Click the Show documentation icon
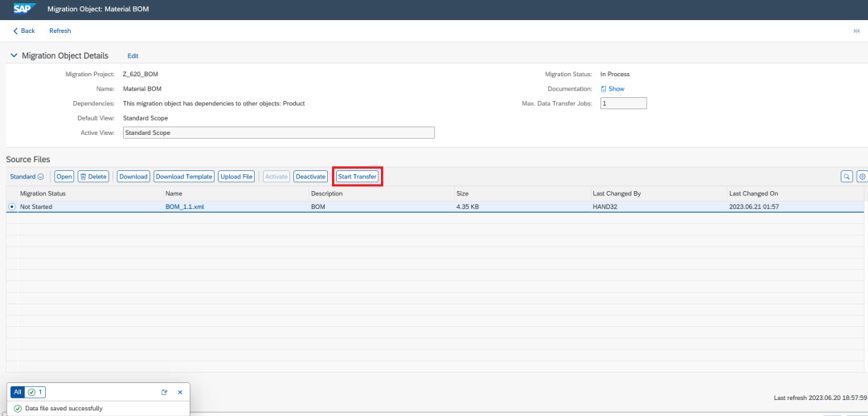 pos(604,89)
